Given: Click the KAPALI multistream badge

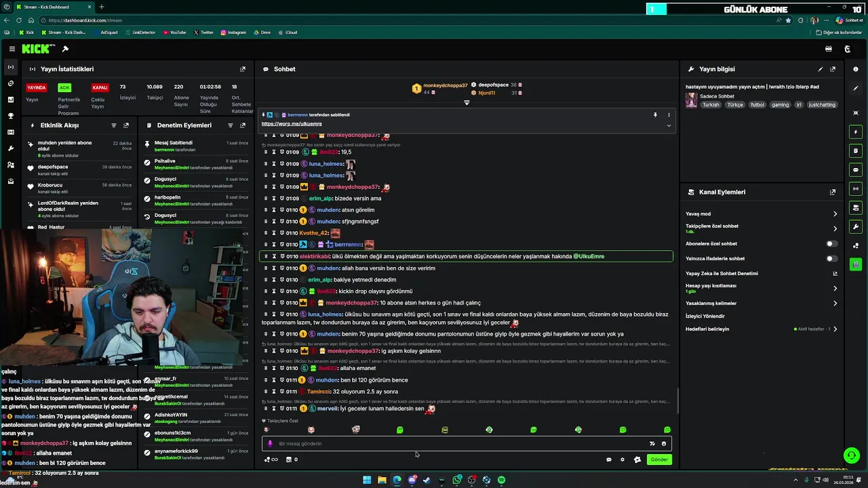Looking at the screenshot, I should pyautogui.click(x=100, y=87).
